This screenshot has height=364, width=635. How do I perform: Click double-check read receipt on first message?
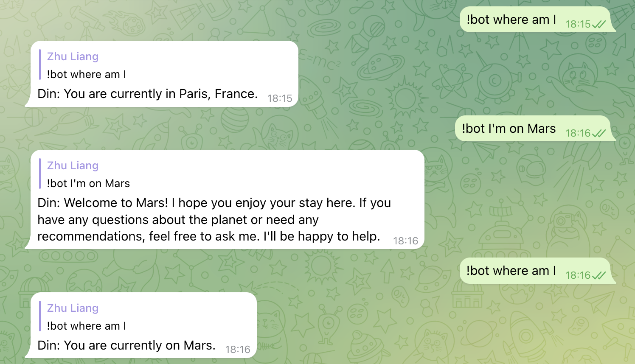pos(599,24)
